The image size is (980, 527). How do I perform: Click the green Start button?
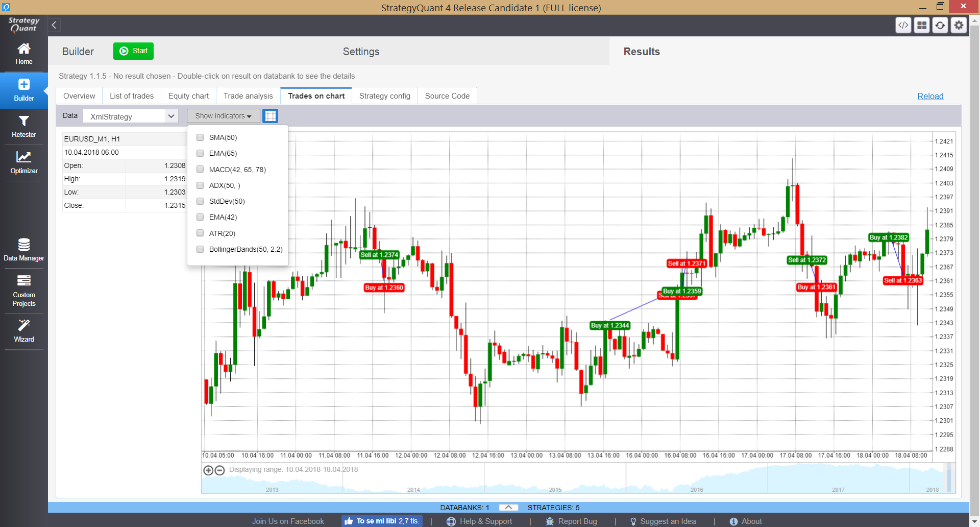[x=133, y=51]
